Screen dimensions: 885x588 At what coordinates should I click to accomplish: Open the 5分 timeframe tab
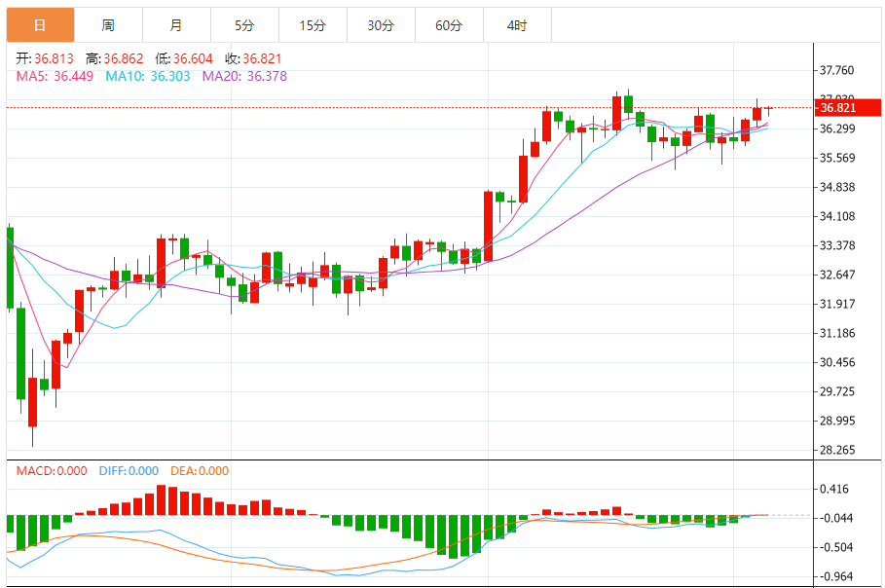[244, 25]
